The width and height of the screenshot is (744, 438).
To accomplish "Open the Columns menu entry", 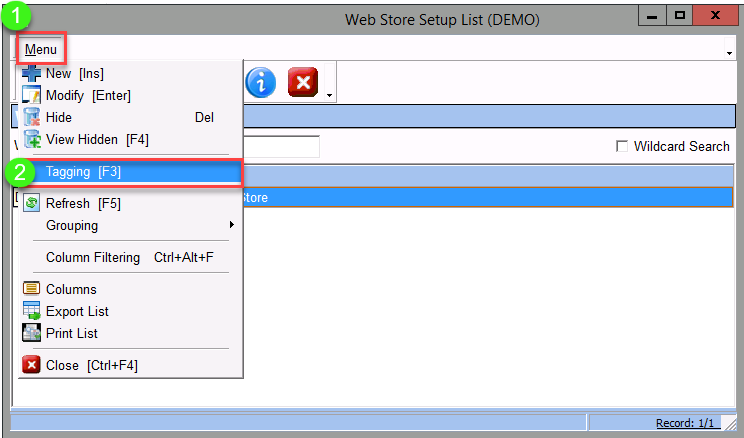I will click(x=71, y=289).
